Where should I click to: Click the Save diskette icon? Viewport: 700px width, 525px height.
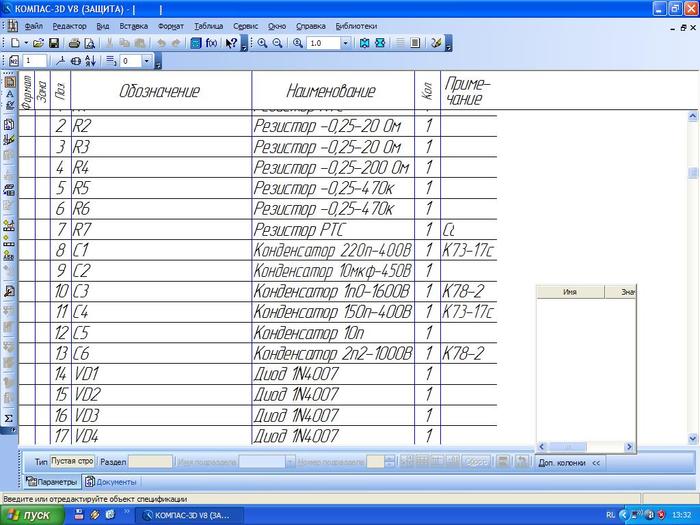coord(54,44)
